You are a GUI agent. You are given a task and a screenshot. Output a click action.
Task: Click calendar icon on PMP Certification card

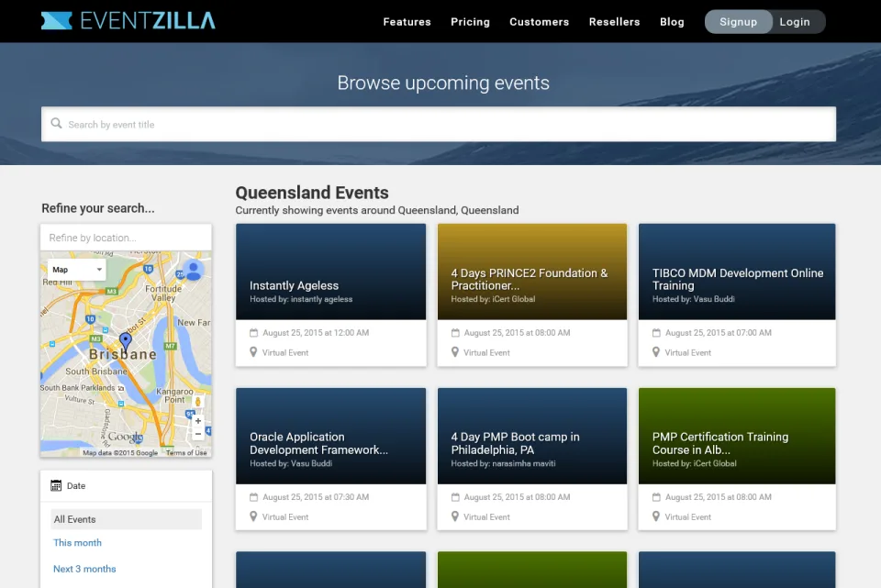[x=656, y=497]
